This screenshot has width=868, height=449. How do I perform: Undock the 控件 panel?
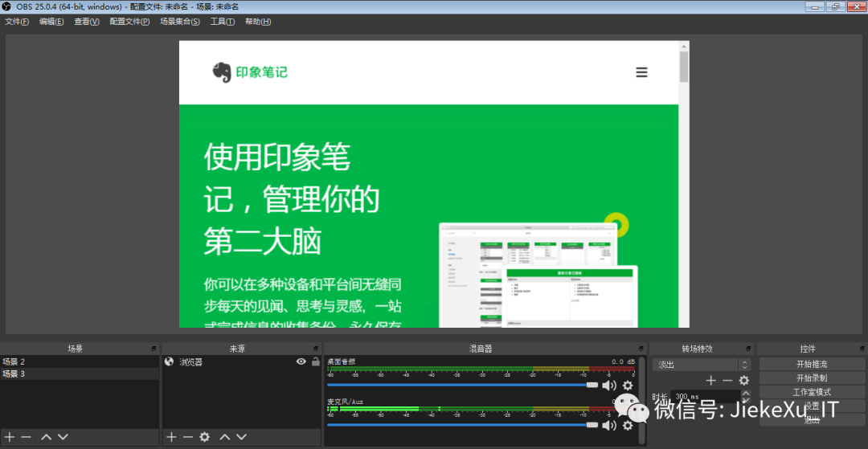coord(862,349)
